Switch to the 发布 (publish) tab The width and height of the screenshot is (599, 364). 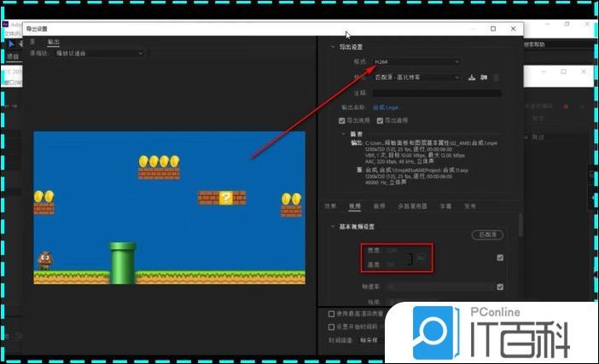(x=470, y=206)
